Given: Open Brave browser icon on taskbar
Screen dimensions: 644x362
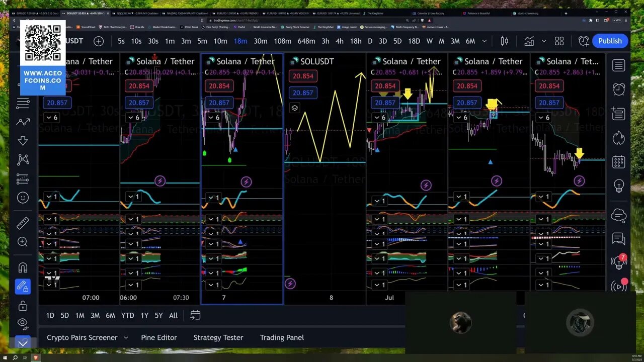Looking at the screenshot, I should 37,357.
